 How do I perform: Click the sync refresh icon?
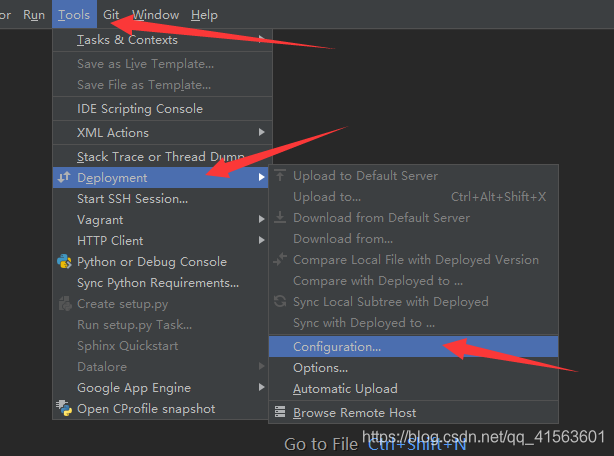click(x=280, y=301)
